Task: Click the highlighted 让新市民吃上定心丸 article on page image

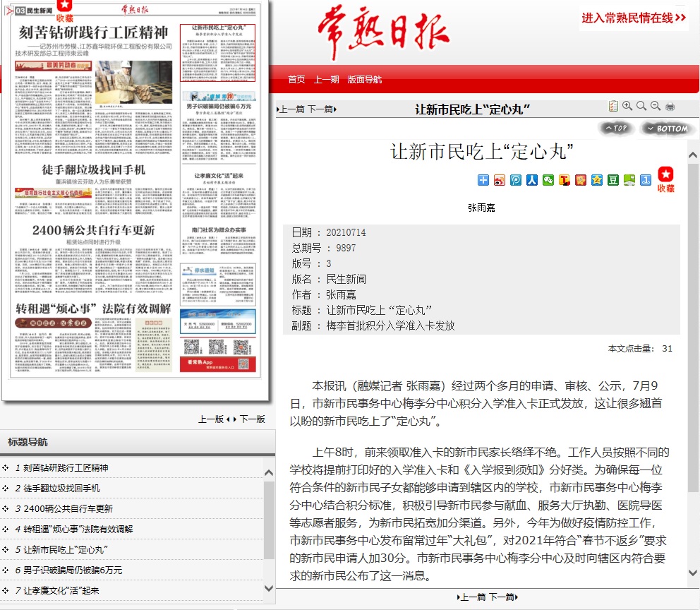Action: click(218, 53)
